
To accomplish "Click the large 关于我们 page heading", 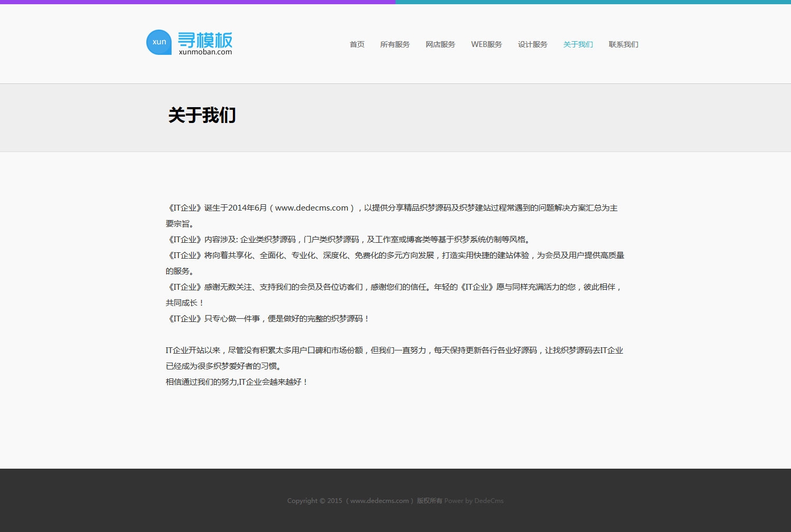I will pyautogui.click(x=202, y=115).
